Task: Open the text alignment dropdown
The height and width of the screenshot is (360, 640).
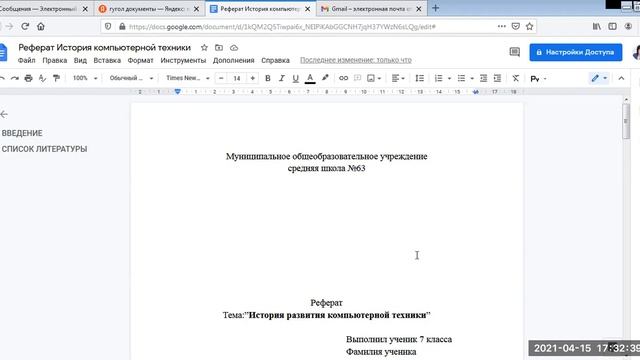Action: click(x=398, y=78)
